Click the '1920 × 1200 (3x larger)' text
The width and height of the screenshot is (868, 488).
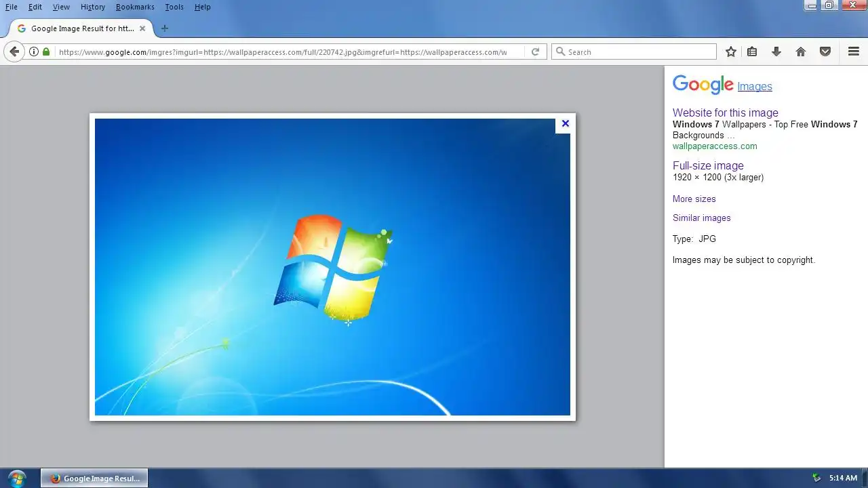[718, 177]
